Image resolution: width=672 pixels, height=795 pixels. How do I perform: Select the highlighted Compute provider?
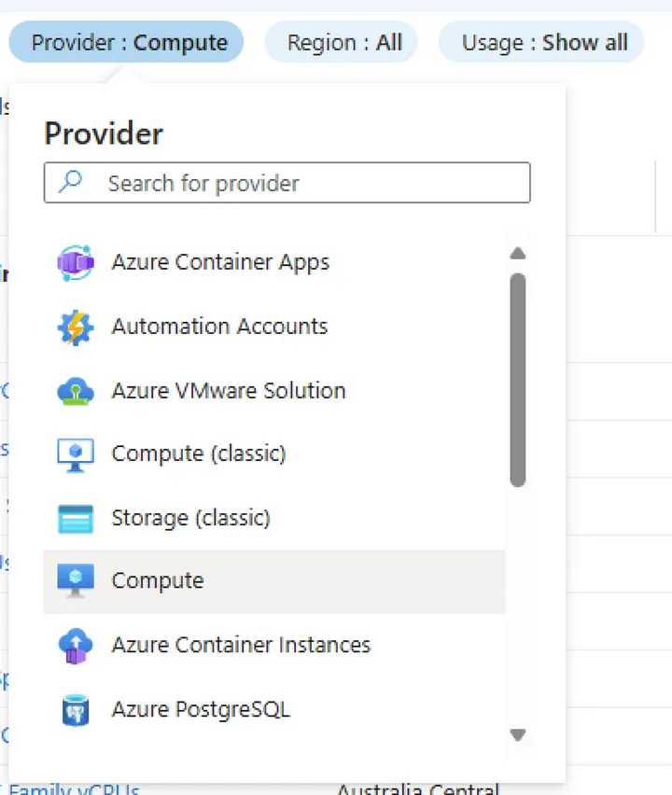coord(274,581)
